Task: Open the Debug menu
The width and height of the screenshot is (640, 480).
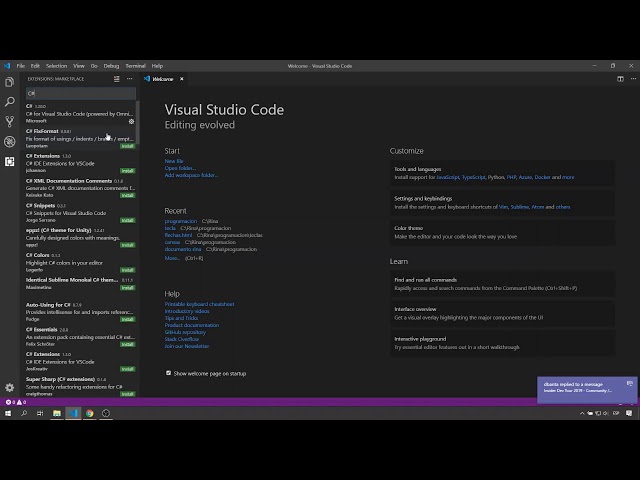Action: 111,66
